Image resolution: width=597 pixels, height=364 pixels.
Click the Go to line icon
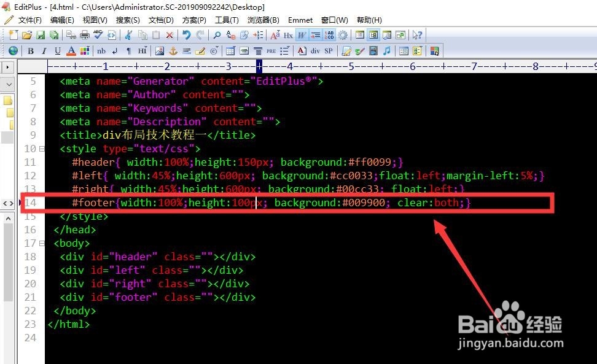click(258, 36)
